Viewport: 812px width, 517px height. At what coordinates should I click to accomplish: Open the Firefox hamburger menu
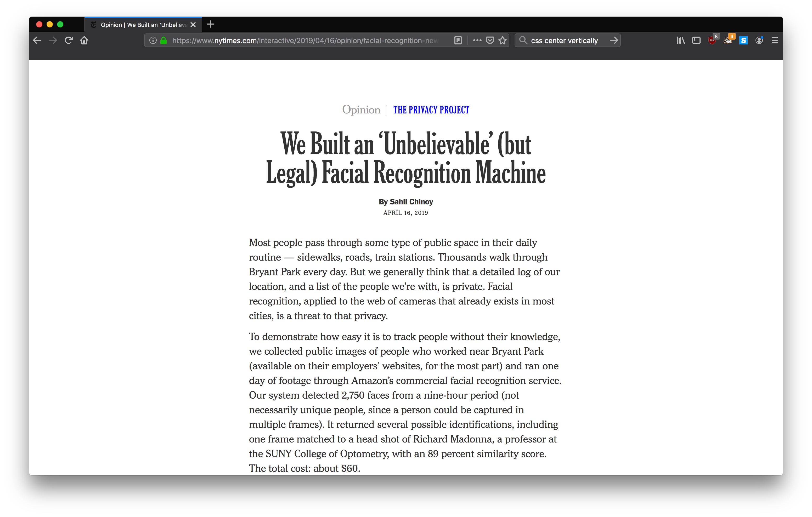click(775, 41)
